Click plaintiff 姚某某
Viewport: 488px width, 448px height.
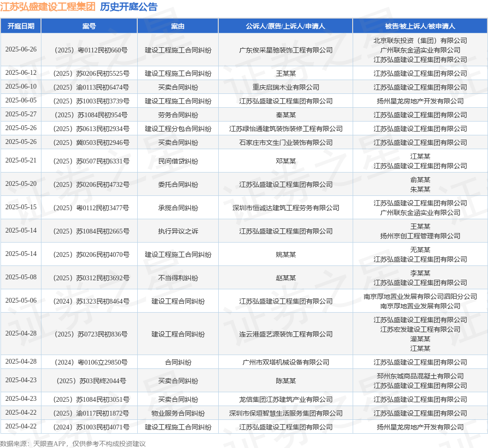286,255
